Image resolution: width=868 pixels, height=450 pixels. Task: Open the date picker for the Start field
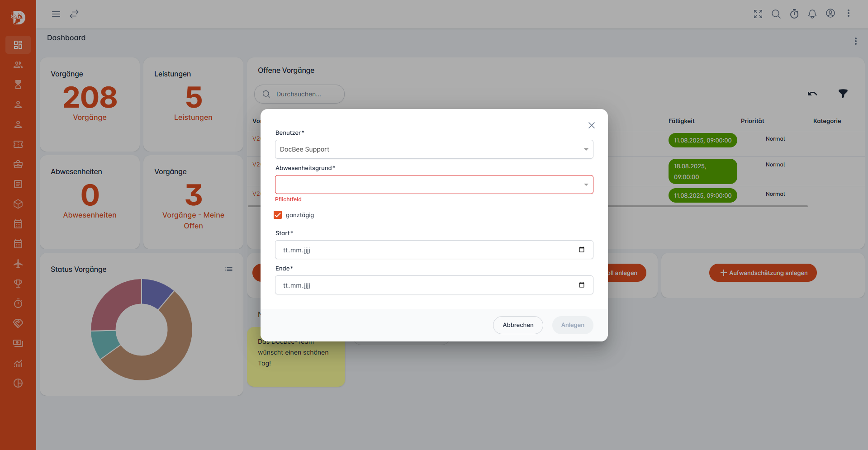pos(581,249)
